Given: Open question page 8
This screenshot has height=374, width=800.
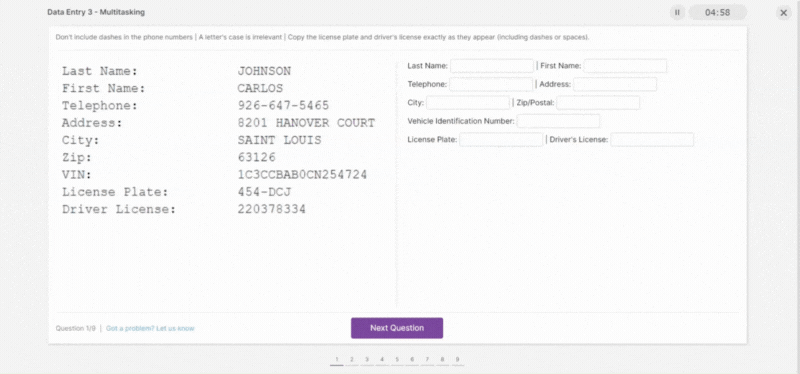Looking at the screenshot, I should pyautogui.click(x=442, y=360).
